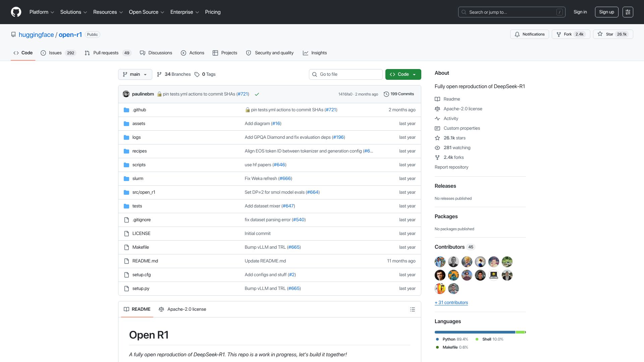644x362 pixels.
Task: Click the LICENSE file icon
Action: tap(126, 234)
